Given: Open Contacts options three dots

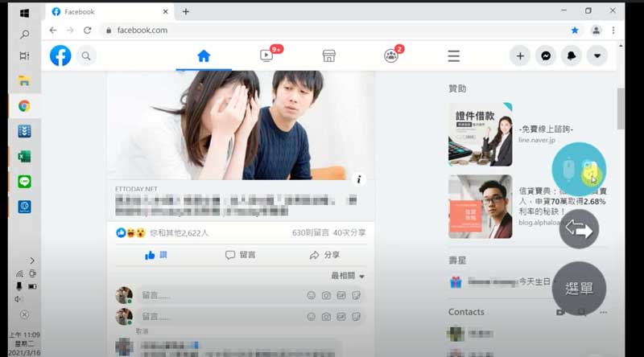Looking at the screenshot, I should click(x=603, y=312).
